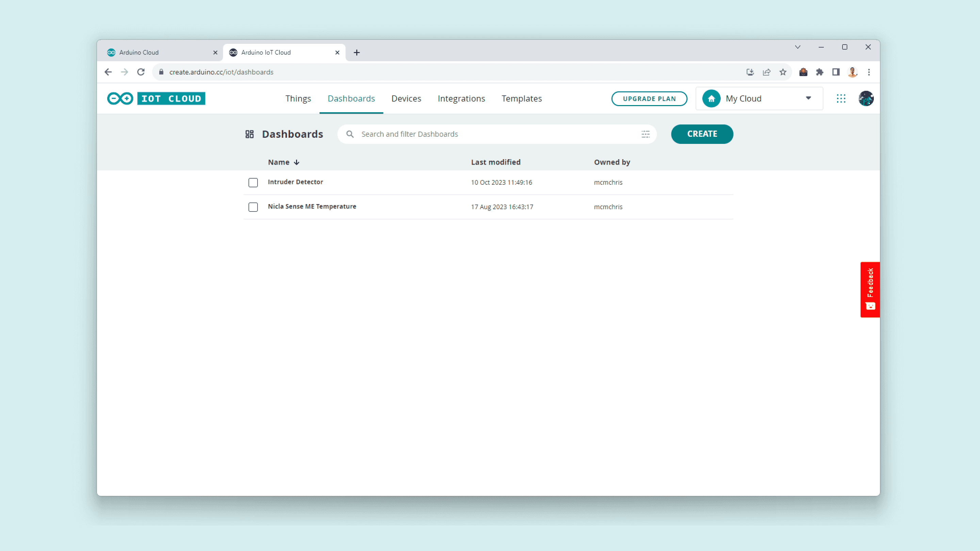Select the Nicla Sense ME Temperature checkbox
The width and height of the screenshot is (980, 551).
click(253, 207)
